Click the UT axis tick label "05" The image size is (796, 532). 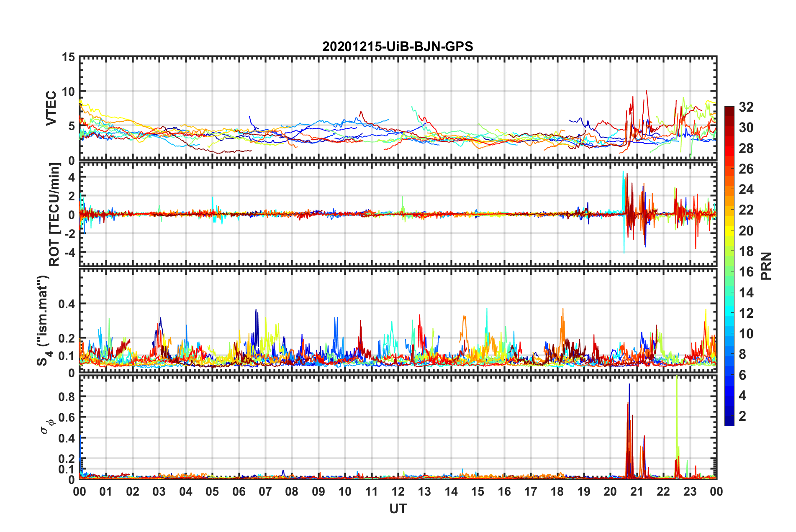(212, 491)
